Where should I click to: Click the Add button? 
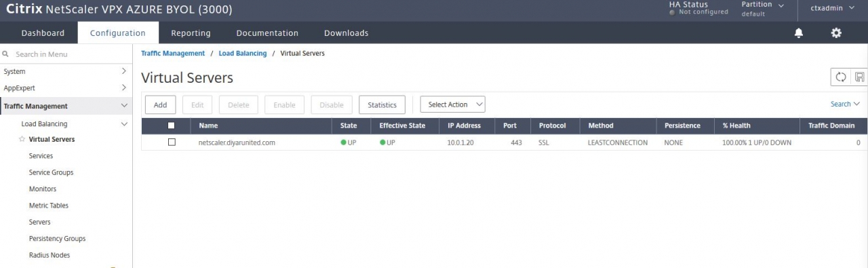click(x=160, y=104)
